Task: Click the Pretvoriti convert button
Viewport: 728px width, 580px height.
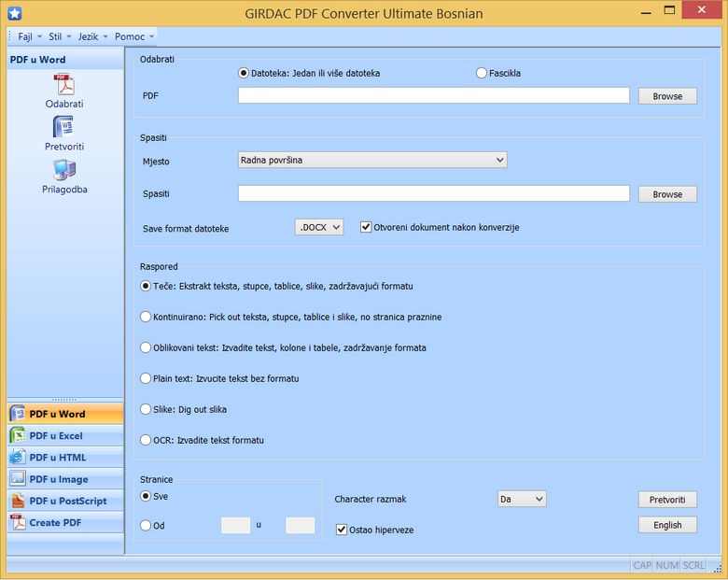Action: click(x=667, y=500)
